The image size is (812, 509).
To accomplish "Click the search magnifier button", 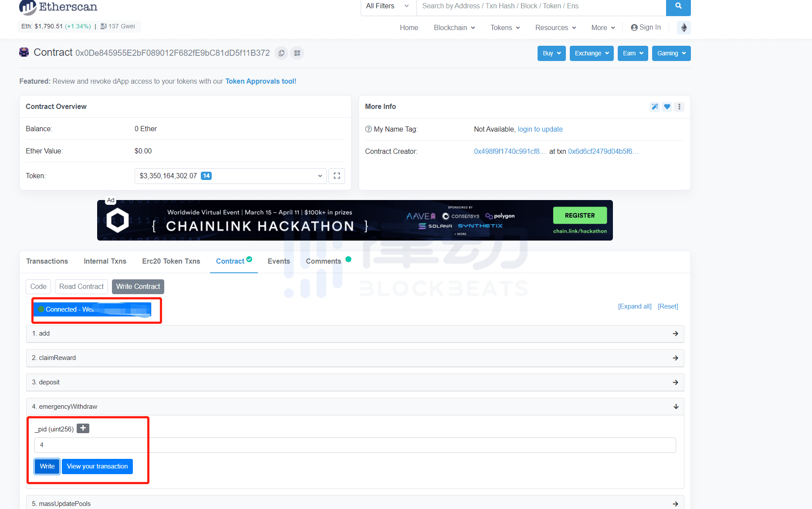I will [678, 7].
